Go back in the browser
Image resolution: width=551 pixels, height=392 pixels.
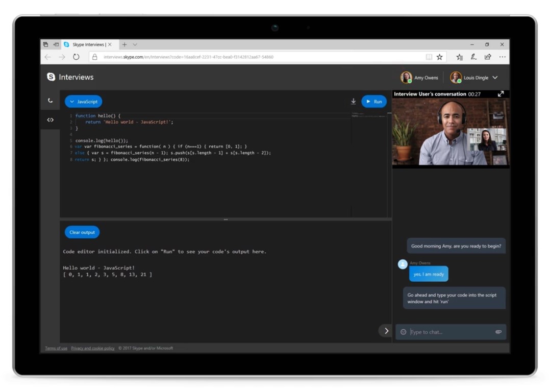point(48,57)
